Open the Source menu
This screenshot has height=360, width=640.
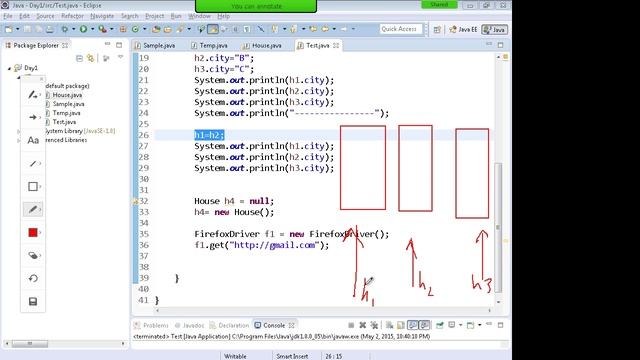45,16
